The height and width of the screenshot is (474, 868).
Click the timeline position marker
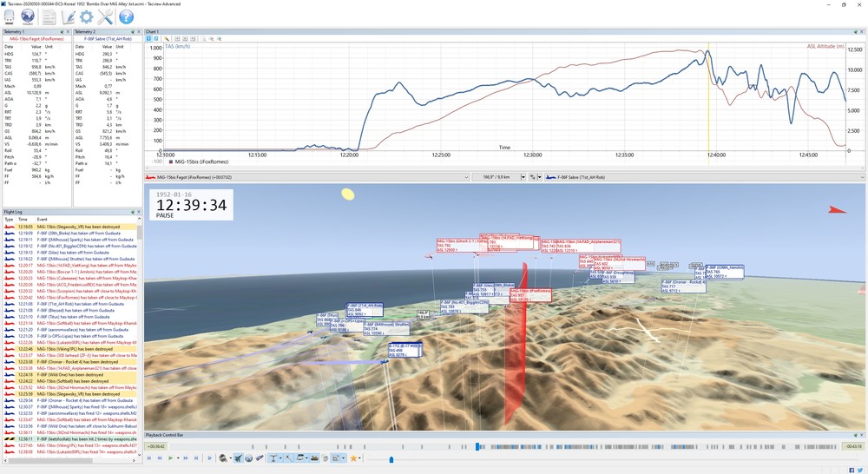[477, 446]
